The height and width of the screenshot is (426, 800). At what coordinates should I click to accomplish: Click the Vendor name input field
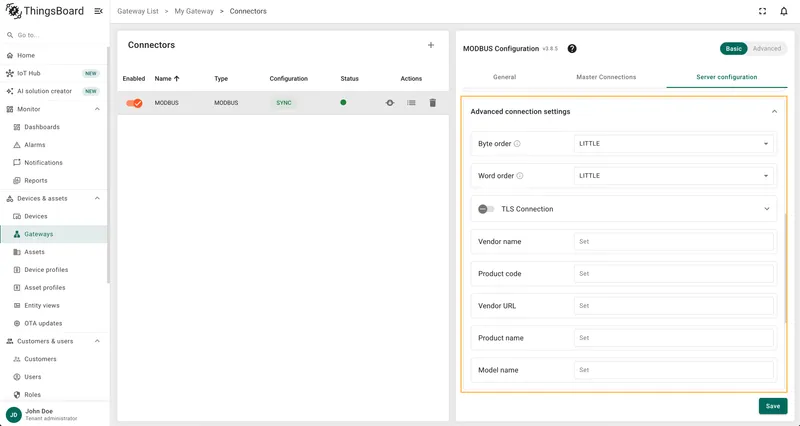[x=673, y=242]
